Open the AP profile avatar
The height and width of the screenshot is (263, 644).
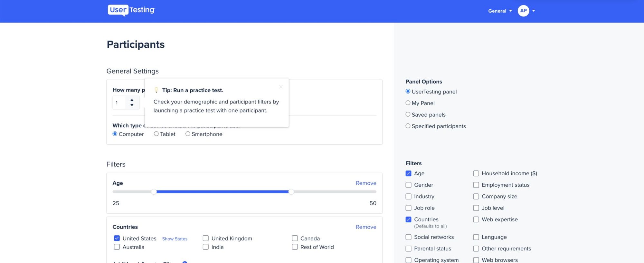coord(523,11)
